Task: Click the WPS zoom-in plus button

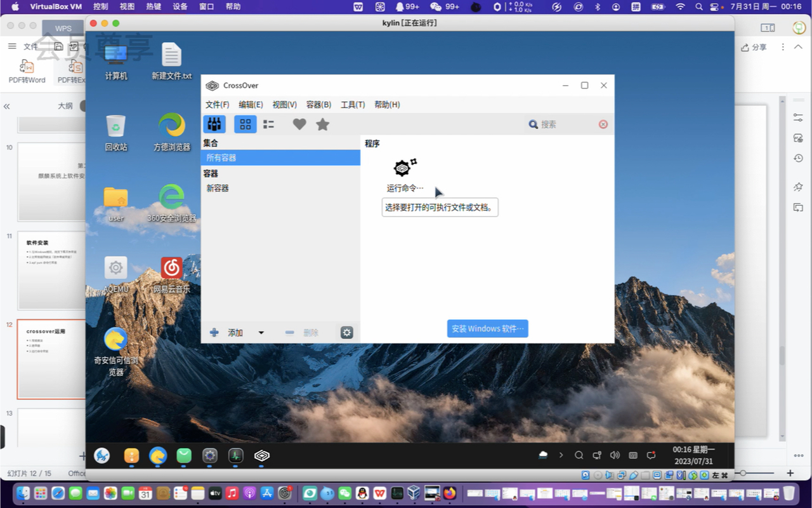Action: pyautogui.click(x=790, y=473)
